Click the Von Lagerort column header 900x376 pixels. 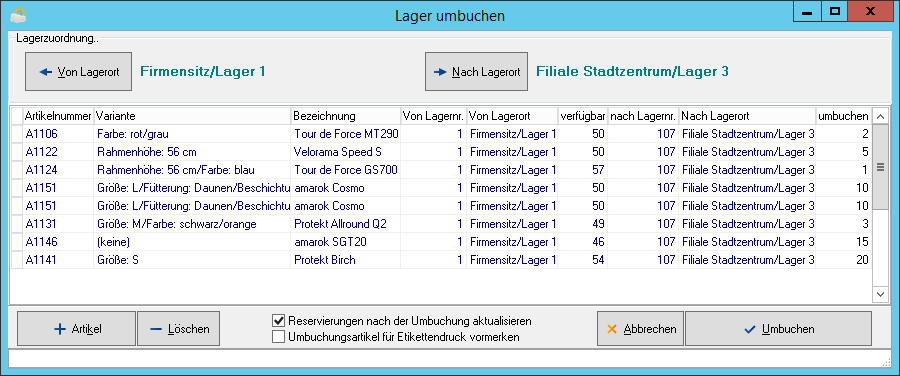pyautogui.click(x=512, y=117)
